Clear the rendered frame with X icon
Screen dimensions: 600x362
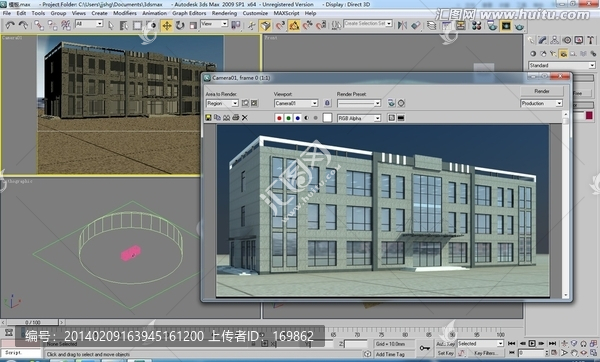coord(245,118)
